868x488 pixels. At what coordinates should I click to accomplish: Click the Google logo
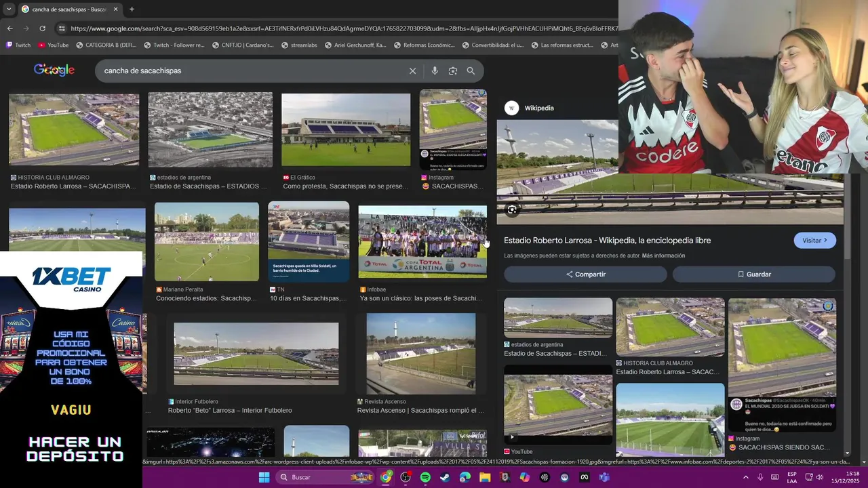click(54, 70)
